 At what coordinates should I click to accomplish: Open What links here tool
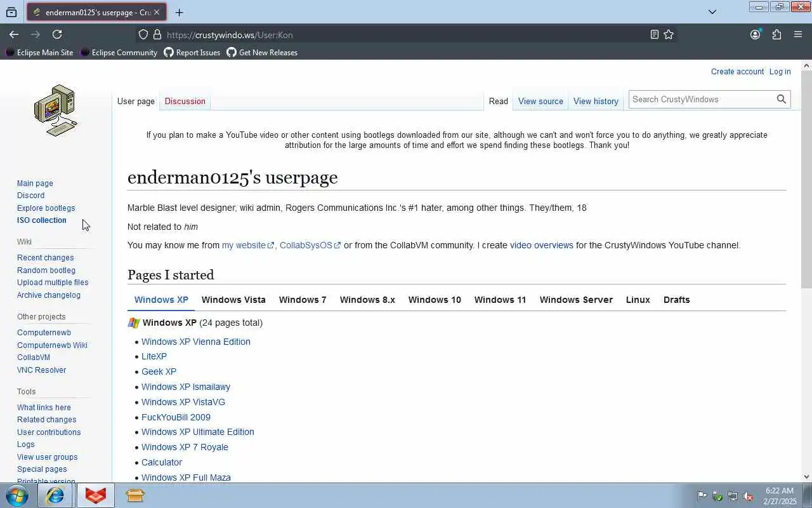44,408
